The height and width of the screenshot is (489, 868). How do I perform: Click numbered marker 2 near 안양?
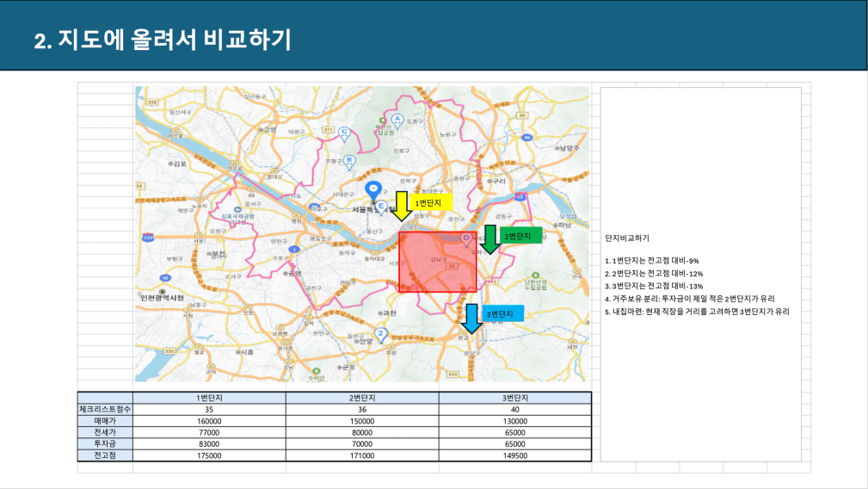click(x=380, y=335)
